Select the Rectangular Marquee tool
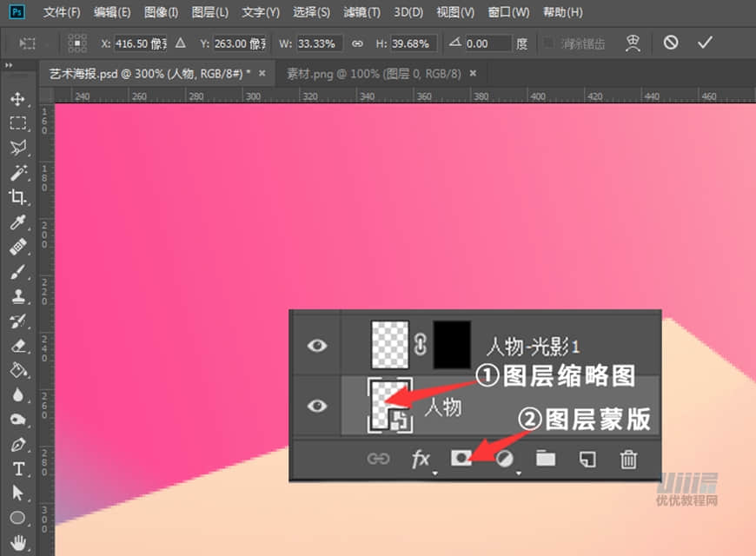 click(x=19, y=123)
